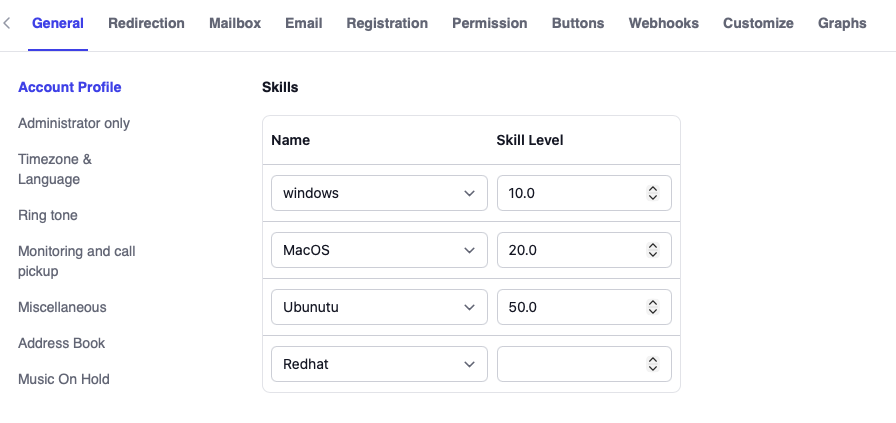Expand the Ubunutu skill name dropdown
This screenshot has width=896, height=423.
tap(379, 307)
